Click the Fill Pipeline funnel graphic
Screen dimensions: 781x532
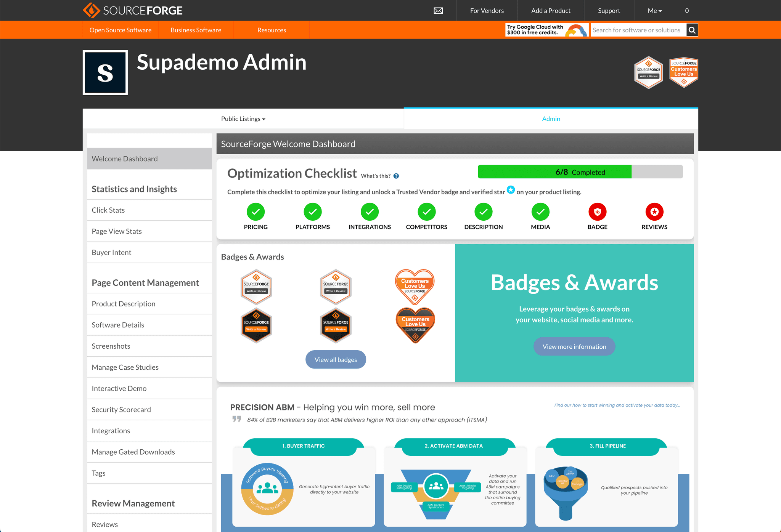pos(566,493)
